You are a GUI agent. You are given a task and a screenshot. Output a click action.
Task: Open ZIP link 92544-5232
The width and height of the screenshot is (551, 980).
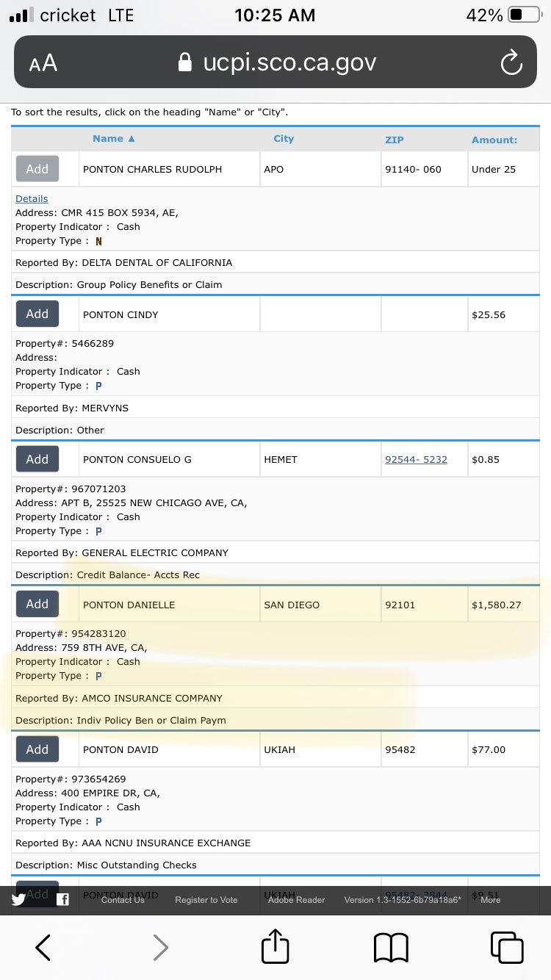click(416, 459)
